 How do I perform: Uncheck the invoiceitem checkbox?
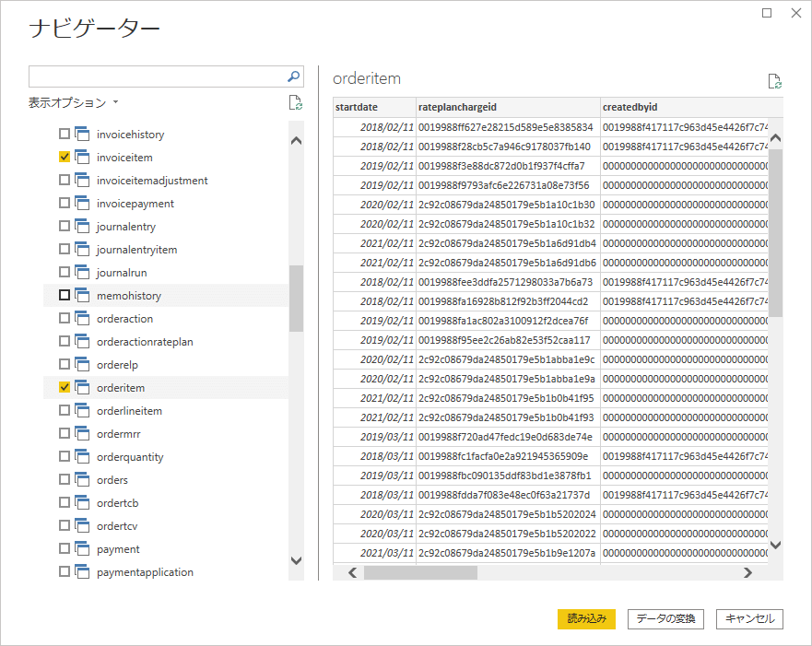point(65,158)
